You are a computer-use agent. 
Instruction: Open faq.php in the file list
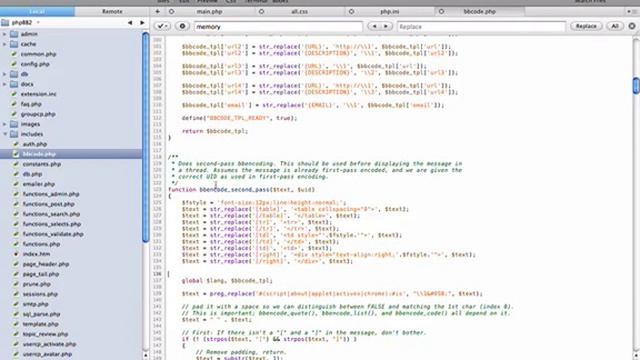(x=31, y=104)
